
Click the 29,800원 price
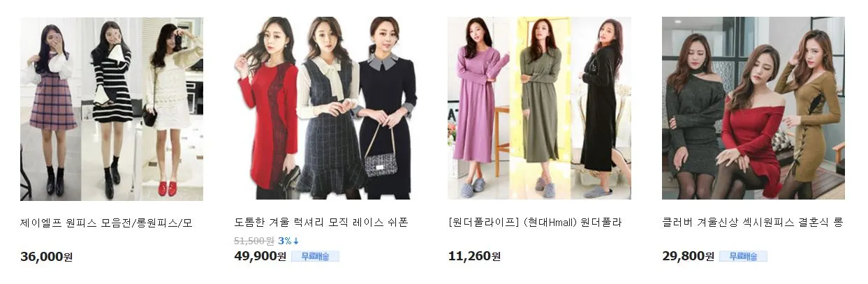coord(688,256)
